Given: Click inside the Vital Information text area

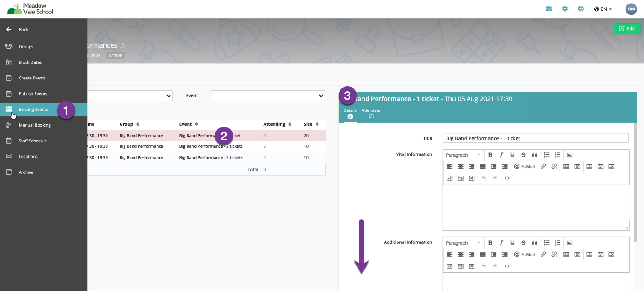Looking at the screenshot, I should coord(536,202).
